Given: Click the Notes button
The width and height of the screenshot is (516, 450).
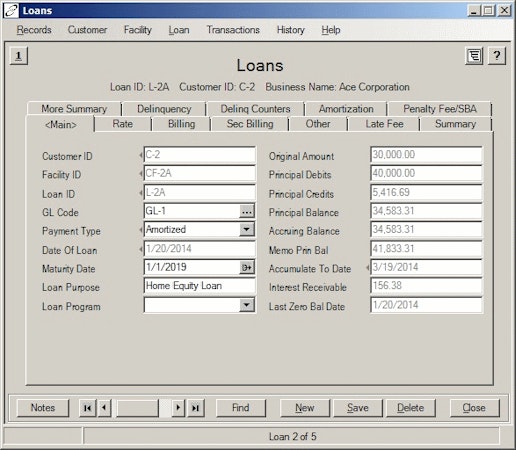Looking at the screenshot, I should [x=43, y=408].
